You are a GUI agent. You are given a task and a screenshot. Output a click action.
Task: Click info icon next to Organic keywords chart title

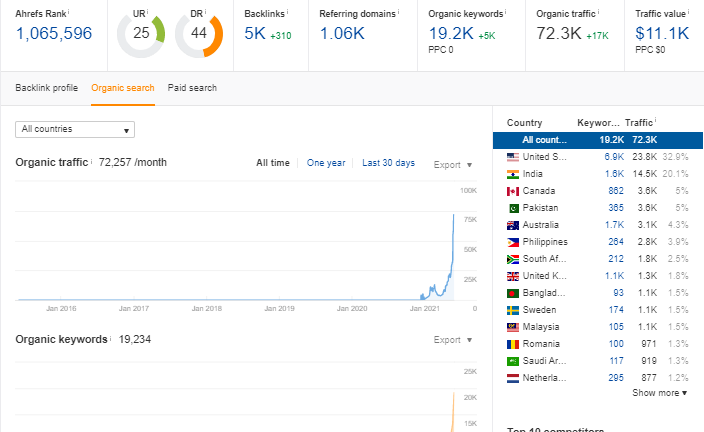[110, 337]
